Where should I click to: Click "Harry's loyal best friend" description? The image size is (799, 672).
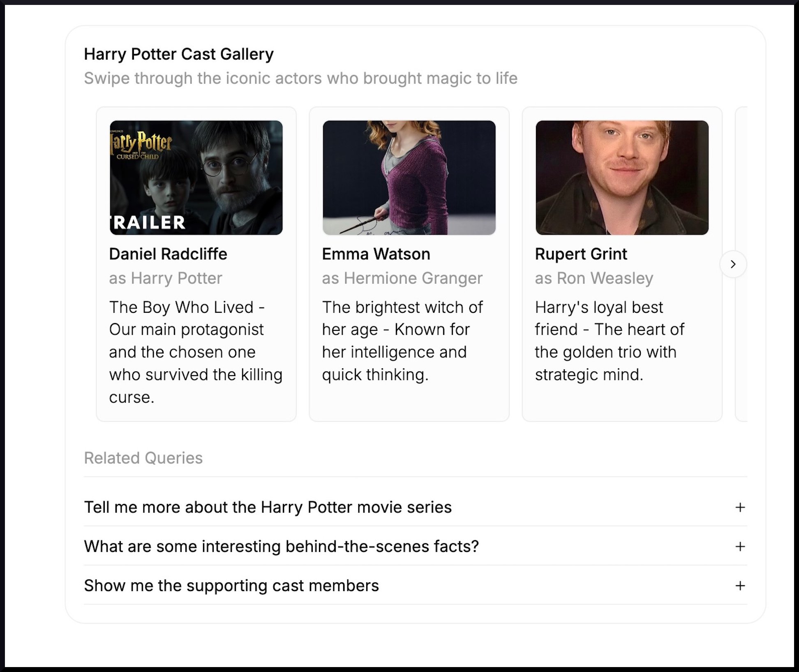[610, 341]
